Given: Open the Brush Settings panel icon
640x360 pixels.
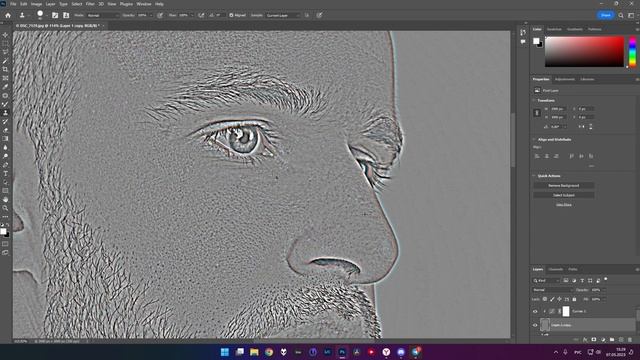Looking at the screenshot, I should 55,15.
